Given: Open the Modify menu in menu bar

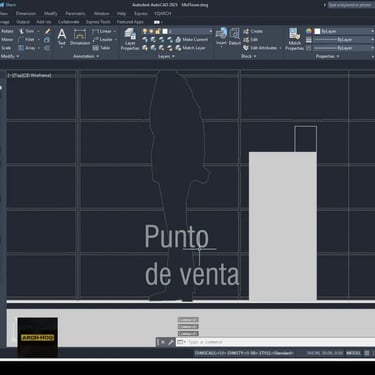Looking at the screenshot, I should [x=51, y=14].
